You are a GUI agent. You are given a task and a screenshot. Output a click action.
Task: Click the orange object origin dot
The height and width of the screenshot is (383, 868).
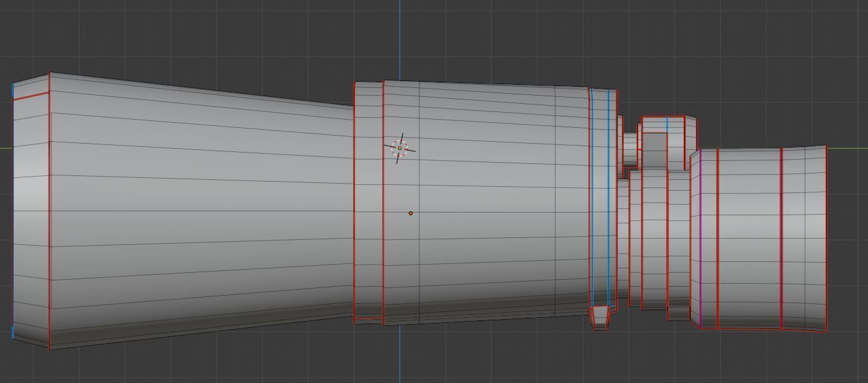(411, 213)
